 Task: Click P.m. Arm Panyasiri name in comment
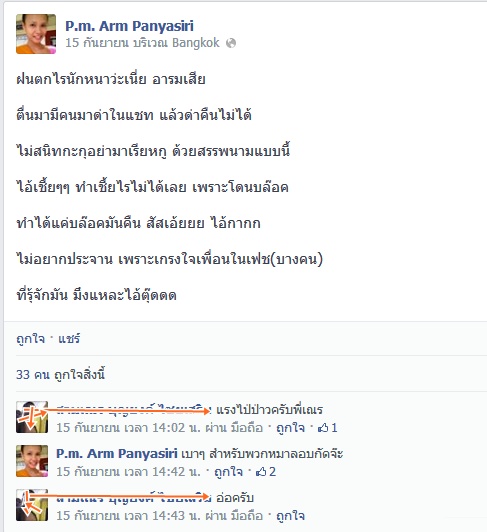coord(117,454)
